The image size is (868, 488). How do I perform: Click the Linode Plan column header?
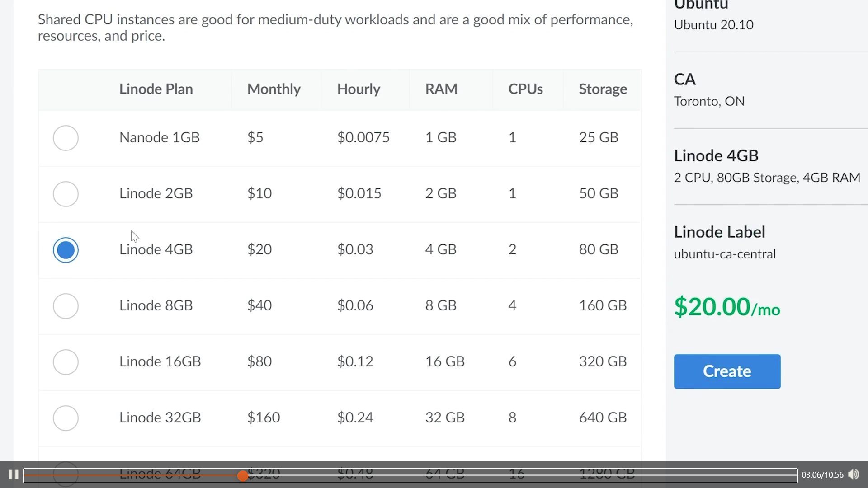[x=156, y=89]
